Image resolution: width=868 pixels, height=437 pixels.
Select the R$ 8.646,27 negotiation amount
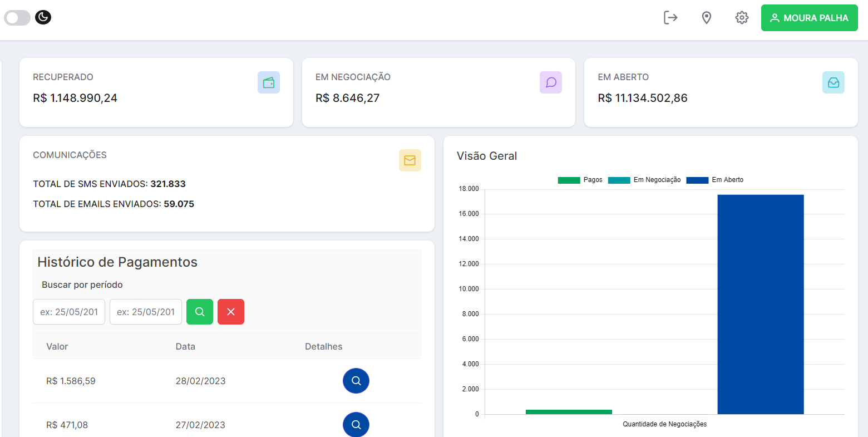(x=348, y=98)
